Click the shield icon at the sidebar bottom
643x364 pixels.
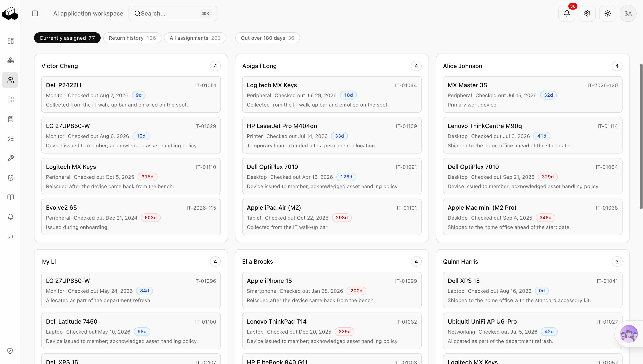pyautogui.click(x=10, y=351)
